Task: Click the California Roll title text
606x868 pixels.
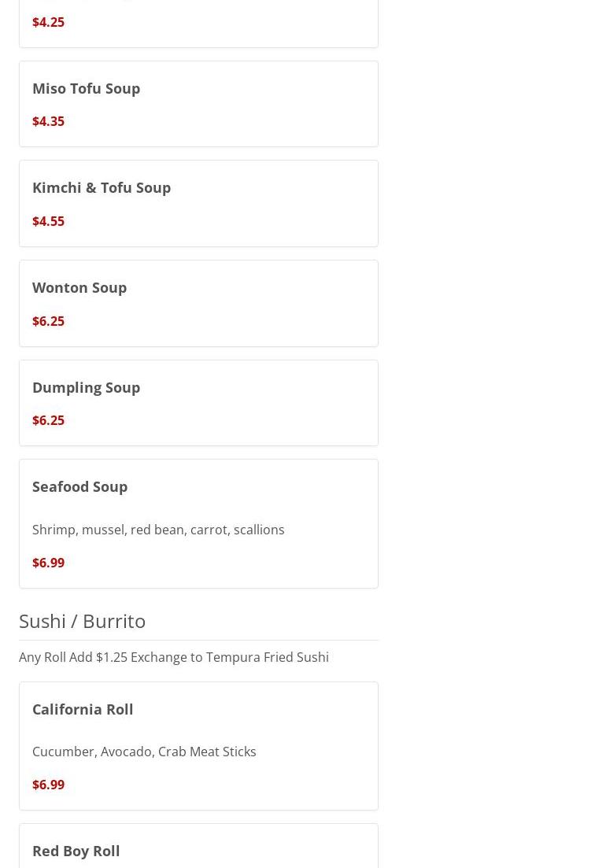Action: point(83,709)
